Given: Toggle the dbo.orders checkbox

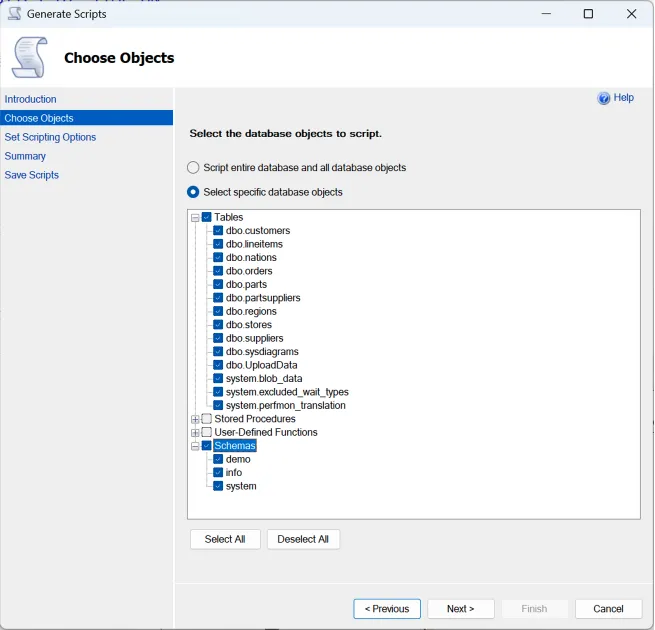Looking at the screenshot, I should (x=218, y=271).
